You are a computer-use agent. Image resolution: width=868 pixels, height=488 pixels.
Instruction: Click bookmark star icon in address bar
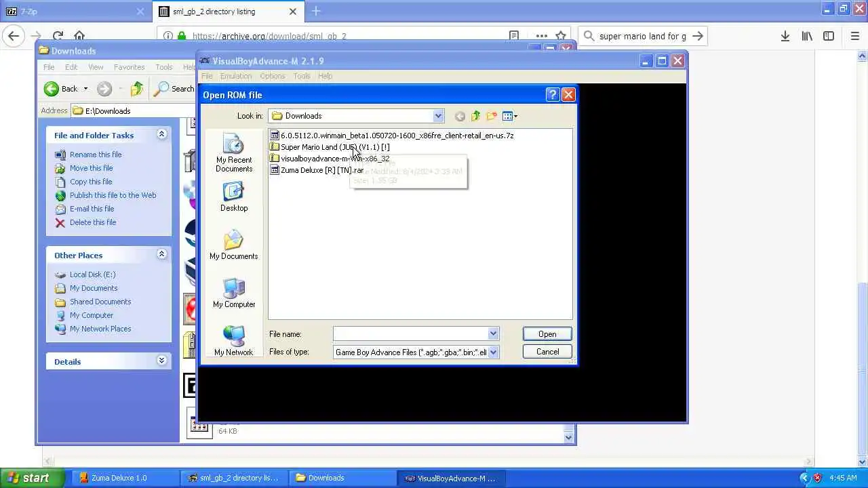(x=561, y=36)
